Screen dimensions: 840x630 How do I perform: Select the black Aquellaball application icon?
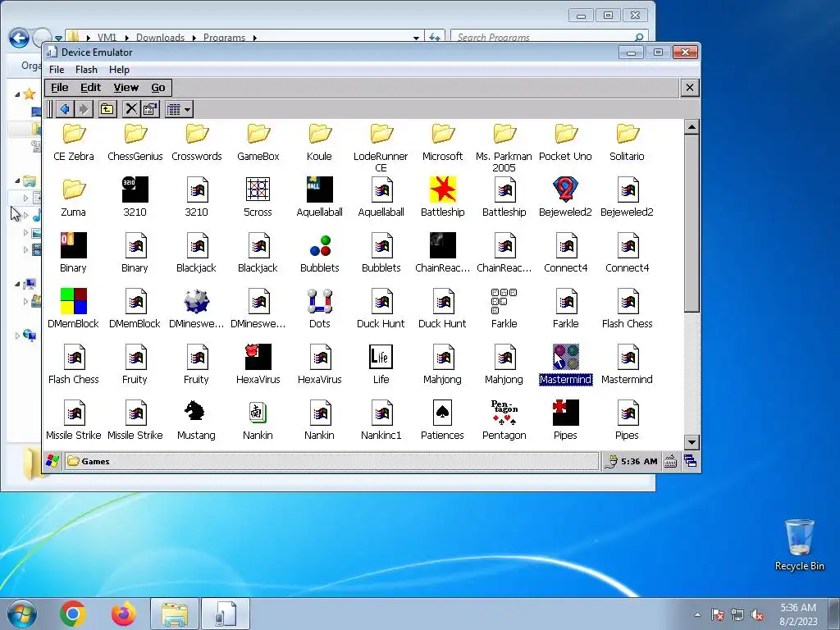[320, 189]
